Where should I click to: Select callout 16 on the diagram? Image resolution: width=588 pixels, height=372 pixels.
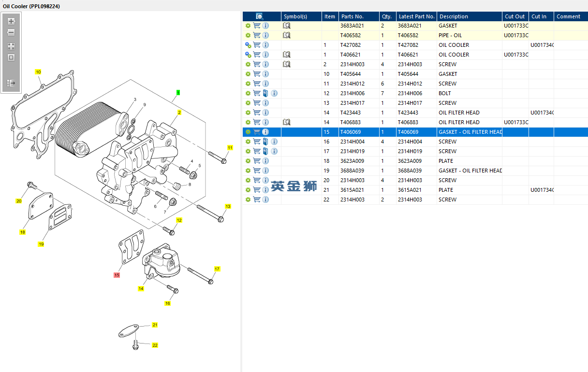[167, 303]
